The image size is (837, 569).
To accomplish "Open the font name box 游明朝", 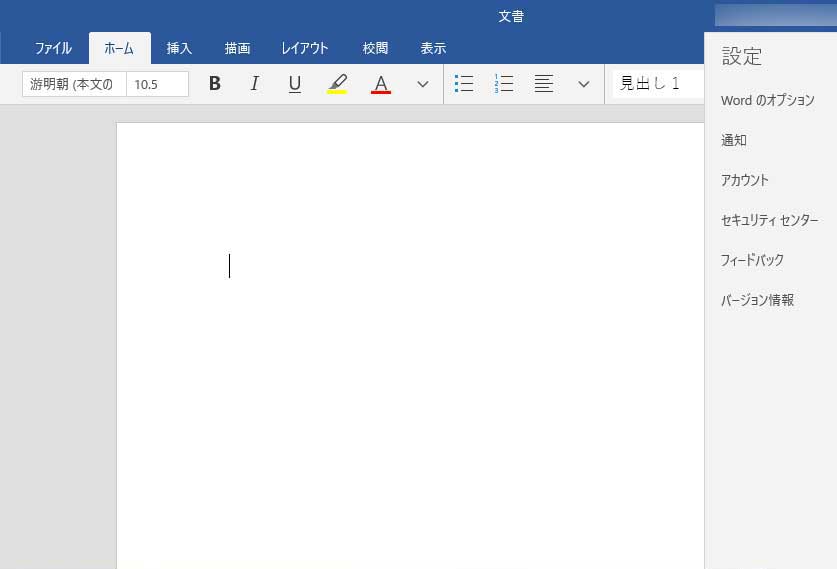I will pyautogui.click(x=74, y=84).
